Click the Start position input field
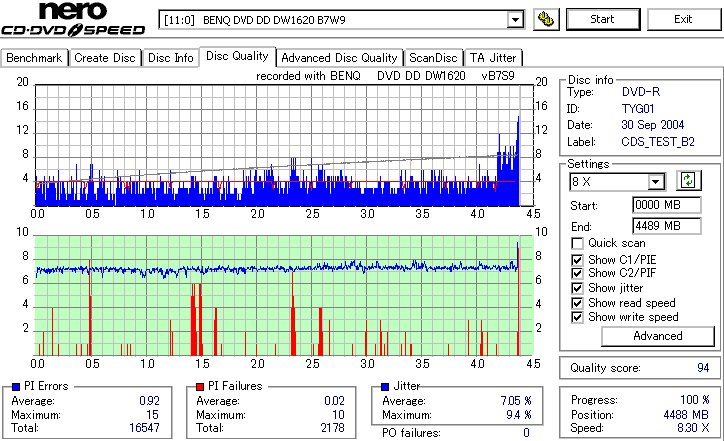The height and width of the screenshot is (441, 724). [667, 205]
